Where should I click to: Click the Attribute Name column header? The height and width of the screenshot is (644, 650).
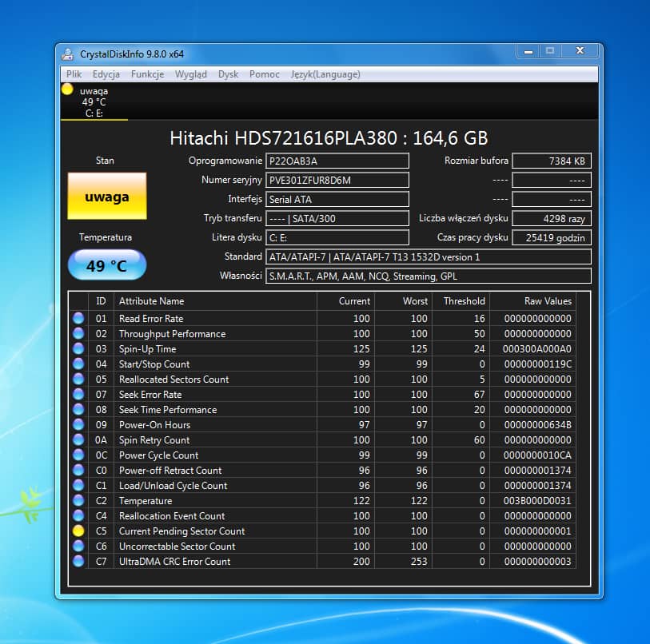coord(151,301)
